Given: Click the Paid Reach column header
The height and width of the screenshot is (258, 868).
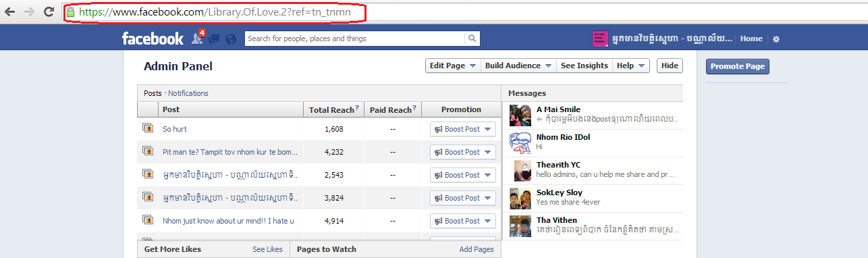Looking at the screenshot, I should click(x=393, y=109).
